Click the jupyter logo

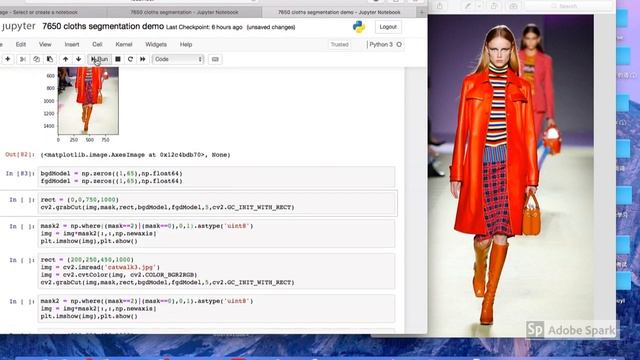click(x=18, y=27)
